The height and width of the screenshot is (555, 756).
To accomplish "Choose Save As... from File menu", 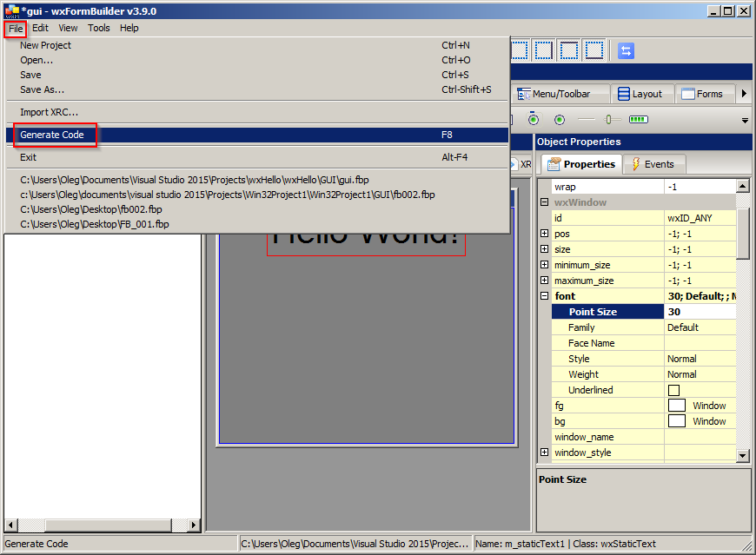I will pyautogui.click(x=257, y=89).
